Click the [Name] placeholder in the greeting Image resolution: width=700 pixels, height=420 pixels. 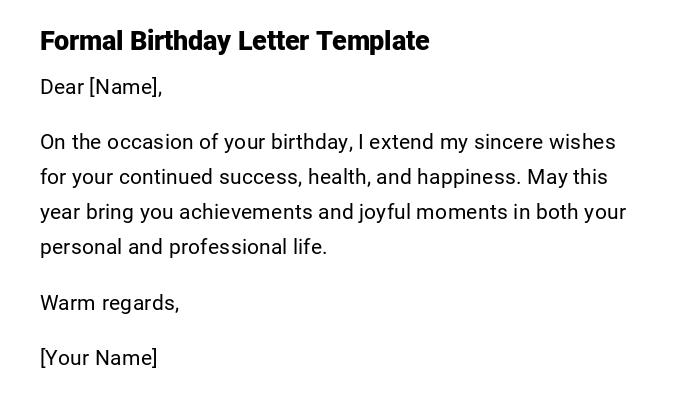coord(125,87)
